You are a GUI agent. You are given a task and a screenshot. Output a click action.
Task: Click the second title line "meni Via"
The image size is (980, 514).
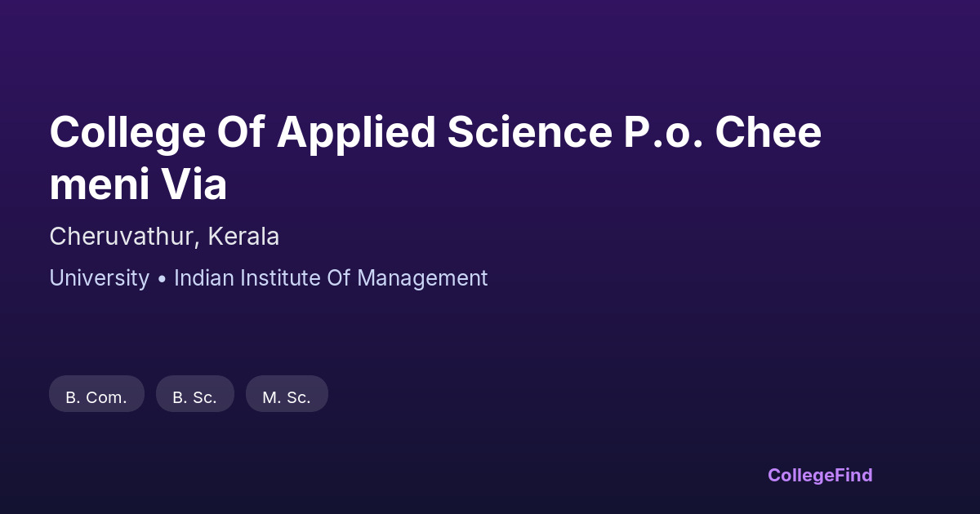[138, 185]
